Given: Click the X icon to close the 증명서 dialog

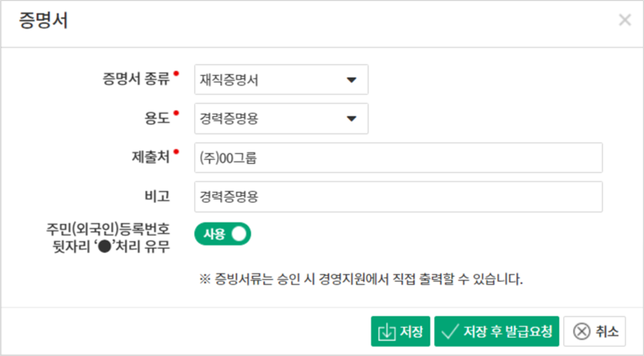Looking at the screenshot, I should click(x=625, y=20).
